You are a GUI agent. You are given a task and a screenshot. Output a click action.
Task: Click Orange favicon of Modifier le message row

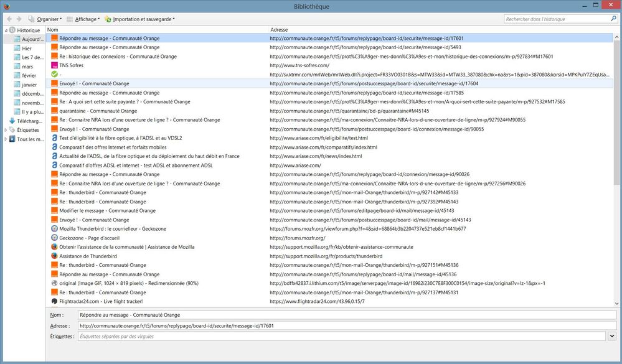point(54,210)
